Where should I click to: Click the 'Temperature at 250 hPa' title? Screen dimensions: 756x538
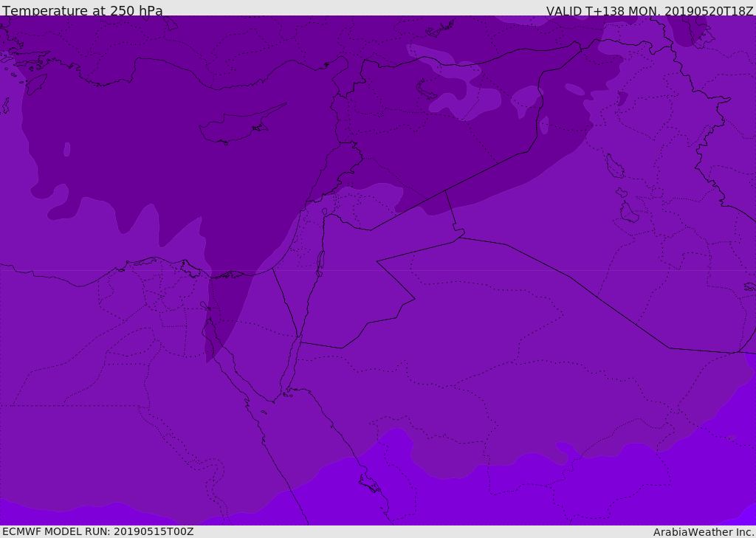pos(83,10)
